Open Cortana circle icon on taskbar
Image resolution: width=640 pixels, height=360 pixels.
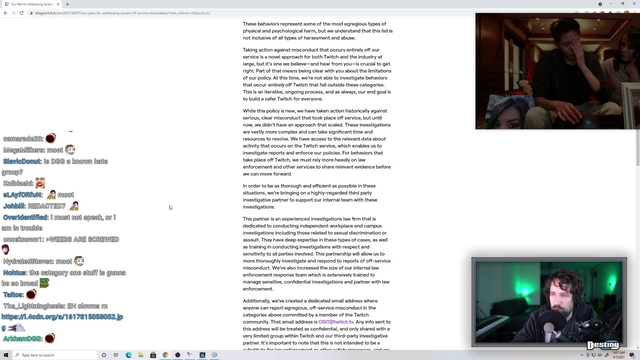(104, 355)
